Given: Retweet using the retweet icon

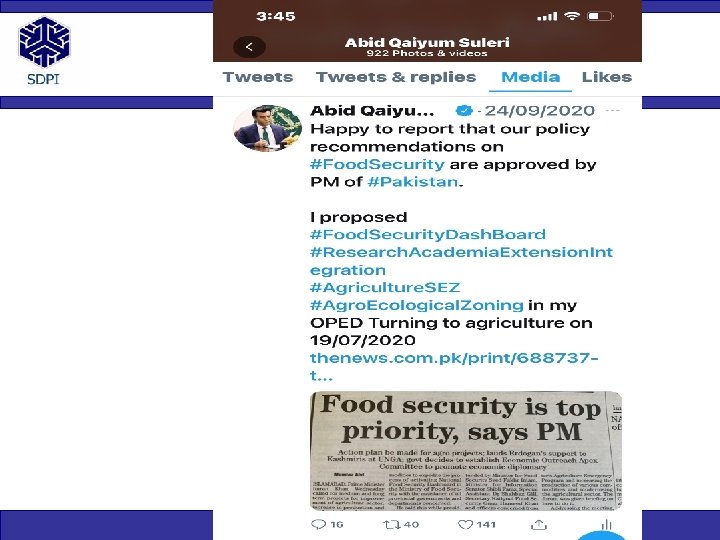Looking at the screenshot, I should (x=390, y=524).
